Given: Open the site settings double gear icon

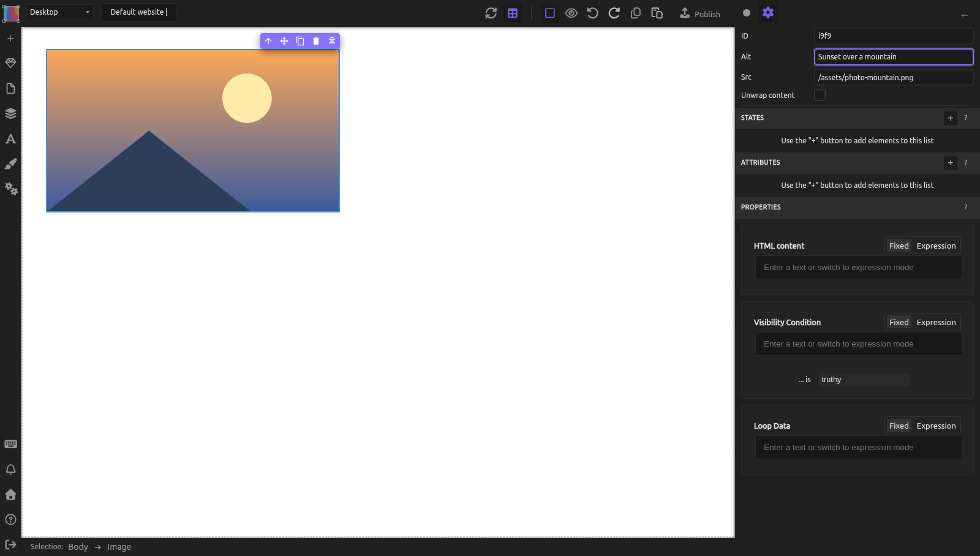Looking at the screenshot, I should point(11,189).
